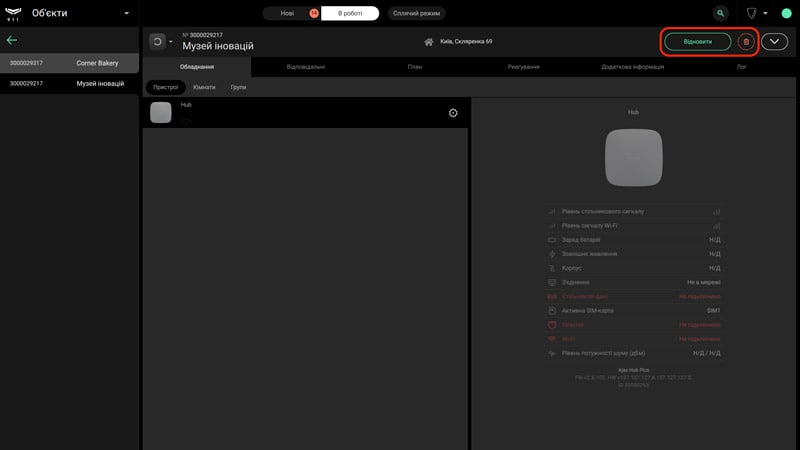Click the active SIM card icon
This screenshot has width=800, height=450.
pos(552,311)
